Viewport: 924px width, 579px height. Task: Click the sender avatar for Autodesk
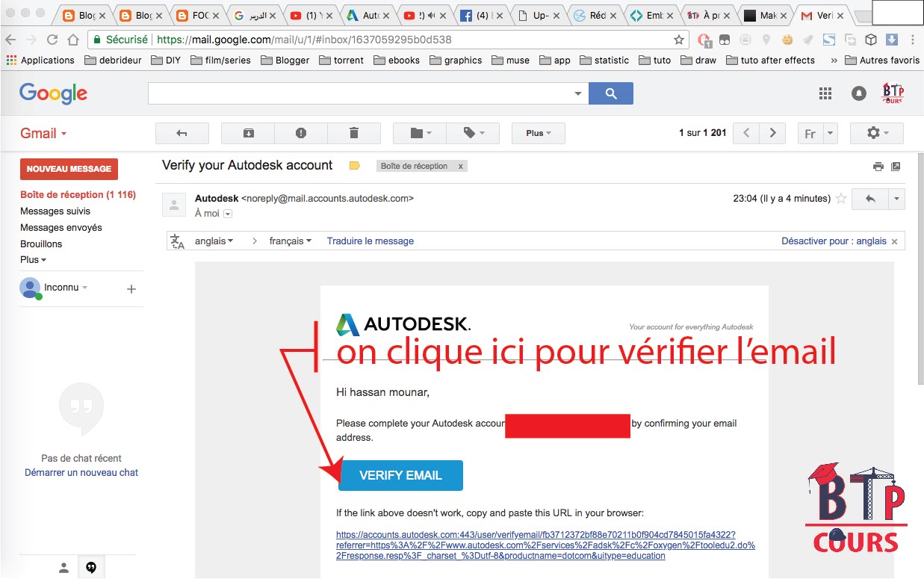pos(175,203)
